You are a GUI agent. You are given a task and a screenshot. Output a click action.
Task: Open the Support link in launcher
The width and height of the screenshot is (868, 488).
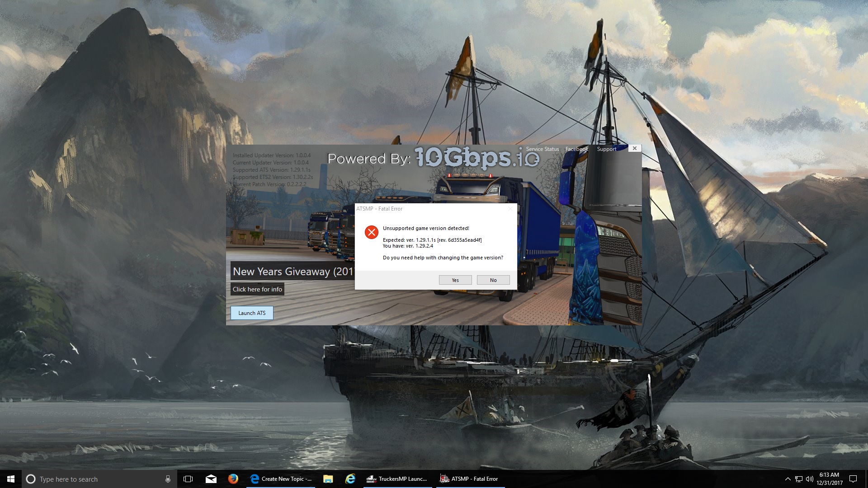click(x=607, y=149)
